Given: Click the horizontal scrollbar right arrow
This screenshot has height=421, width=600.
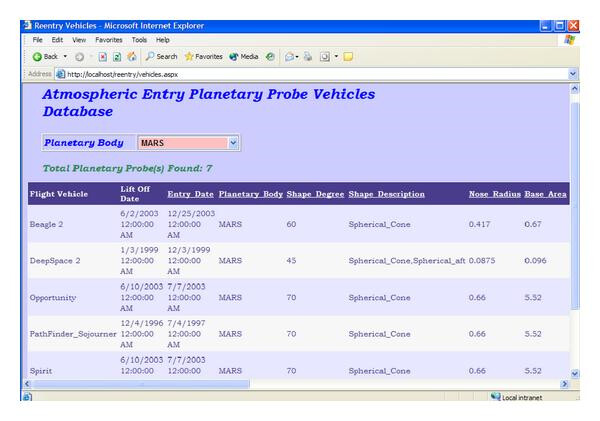Looking at the screenshot, I should 564,384.
